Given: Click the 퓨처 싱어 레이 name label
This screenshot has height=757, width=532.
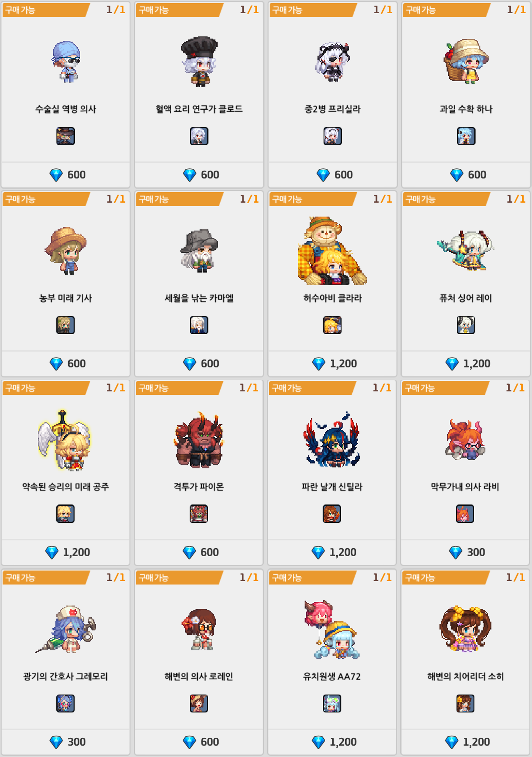Looking at the screenshot, I should 466,298.
